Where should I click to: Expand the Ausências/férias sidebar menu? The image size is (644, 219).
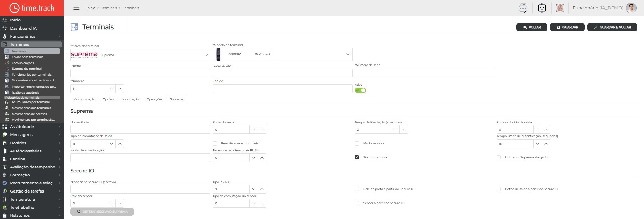32,151
